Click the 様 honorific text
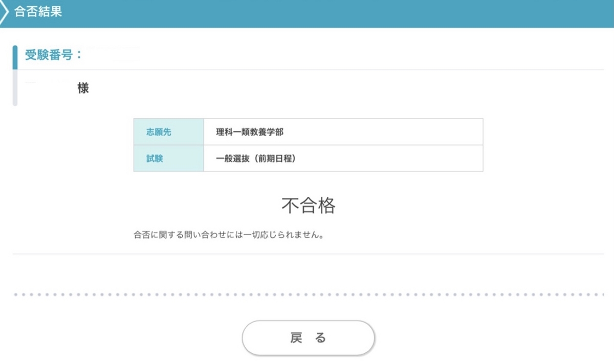614x364 pixels. tap(83, 88)
